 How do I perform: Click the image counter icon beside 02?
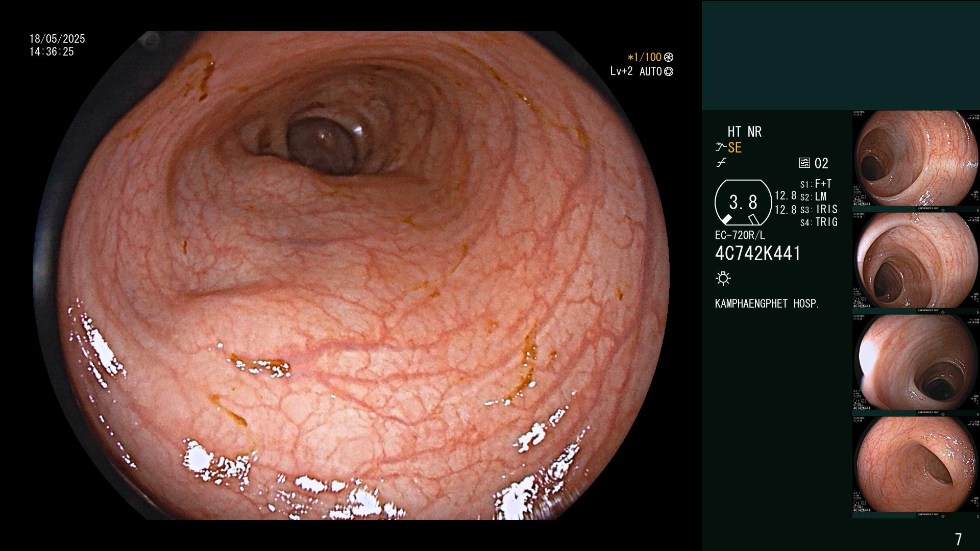coord(804,163)
